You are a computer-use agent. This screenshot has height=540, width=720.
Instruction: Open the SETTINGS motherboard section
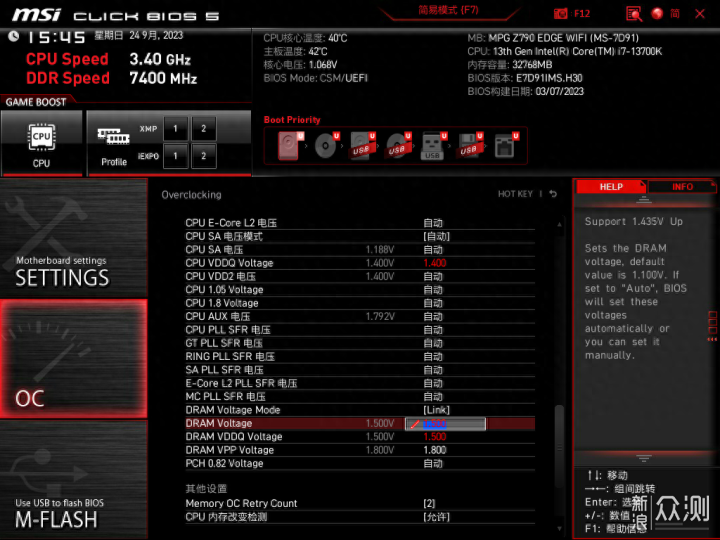73,238
